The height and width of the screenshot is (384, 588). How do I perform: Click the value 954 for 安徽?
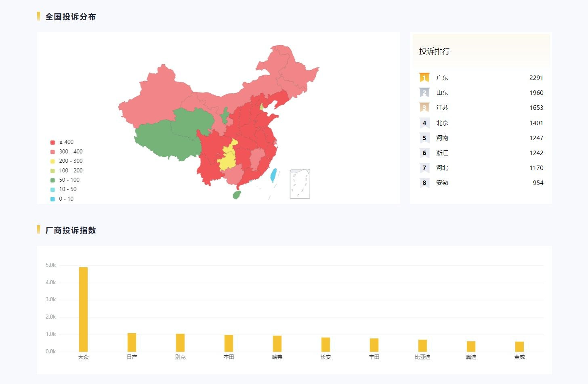pyautogui.click(x=538, y=183)
